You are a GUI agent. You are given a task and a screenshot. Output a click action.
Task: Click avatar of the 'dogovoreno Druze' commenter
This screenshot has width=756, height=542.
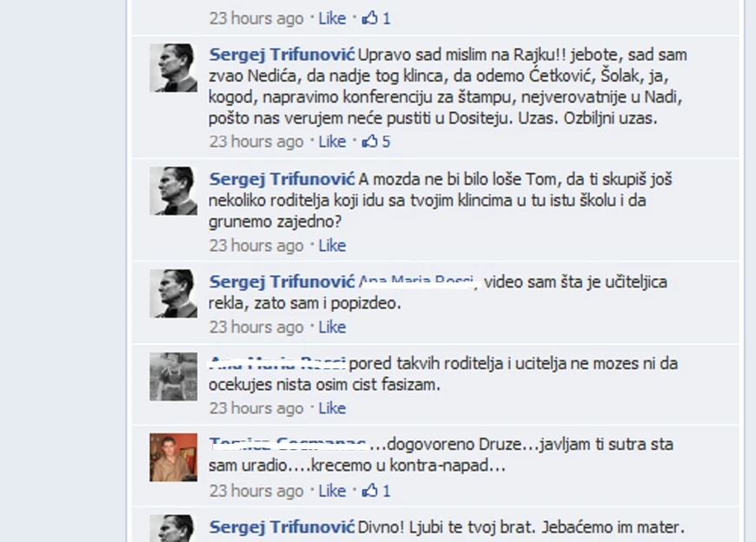[173, 457]
